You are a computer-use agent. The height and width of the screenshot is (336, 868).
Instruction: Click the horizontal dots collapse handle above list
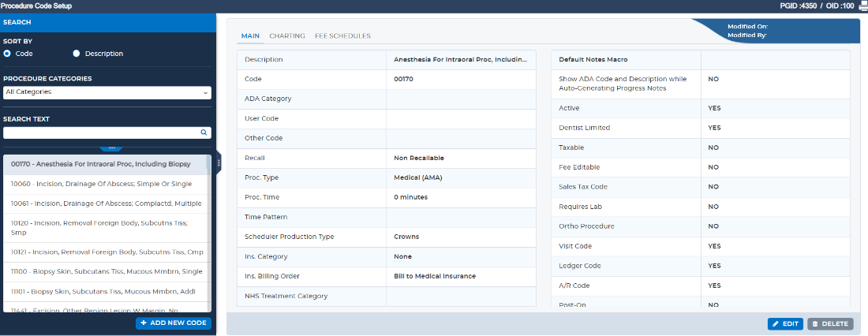[x=111, y=147]
